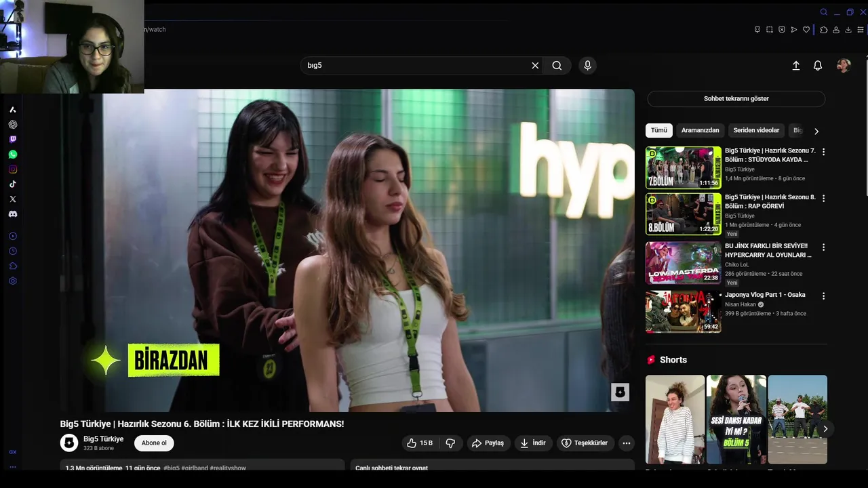Open the 8. Bölüm RAP GÖREVİ thumbnail
Image resolution: width=868 pixels, height=488 pixels.
tap(684, 214)
